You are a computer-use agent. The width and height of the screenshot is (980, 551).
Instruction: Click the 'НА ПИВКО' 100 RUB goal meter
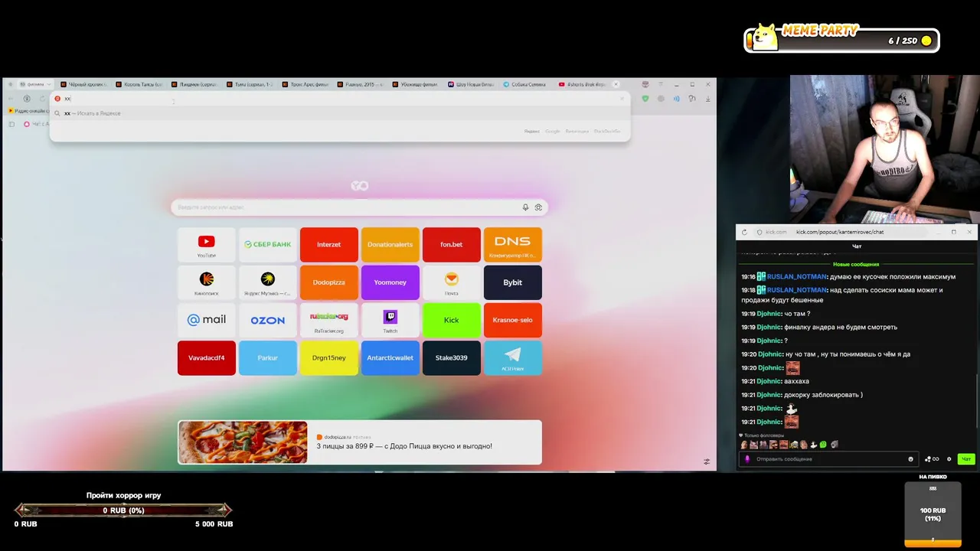coord(933,514)
